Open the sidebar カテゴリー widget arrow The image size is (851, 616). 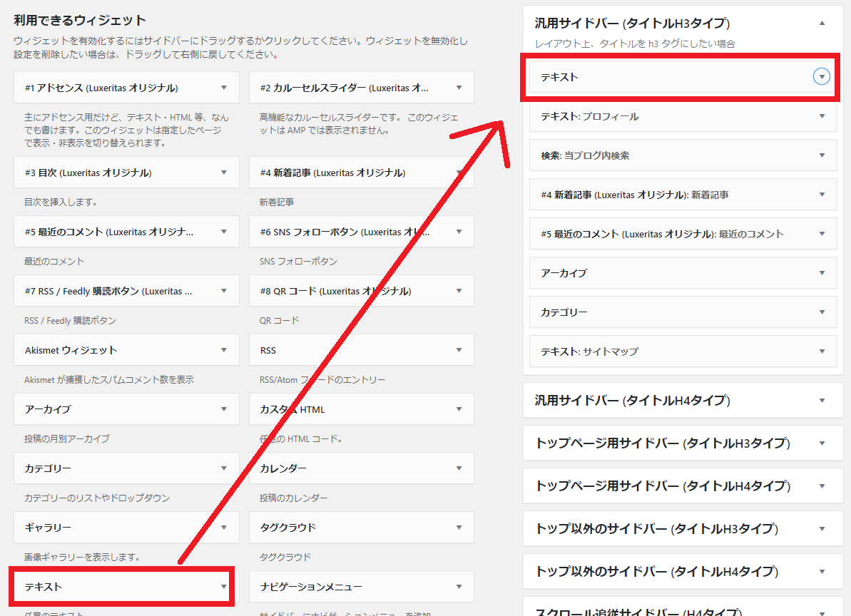[x=822, y=312]
